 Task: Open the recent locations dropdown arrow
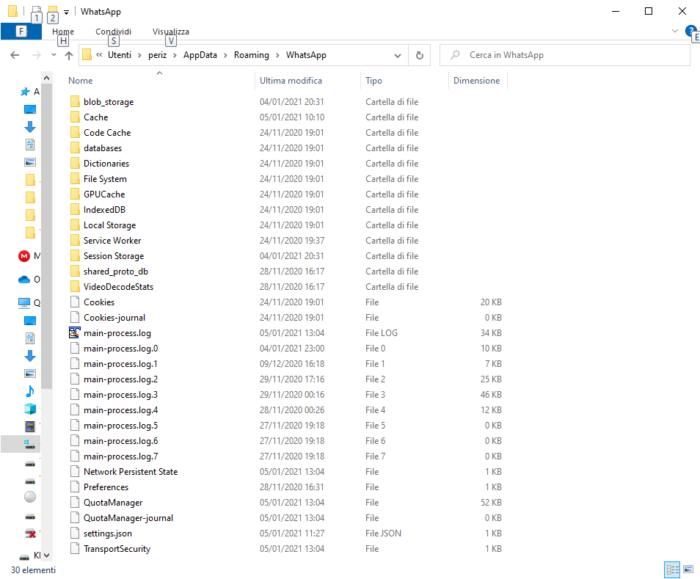coord(54,55)
